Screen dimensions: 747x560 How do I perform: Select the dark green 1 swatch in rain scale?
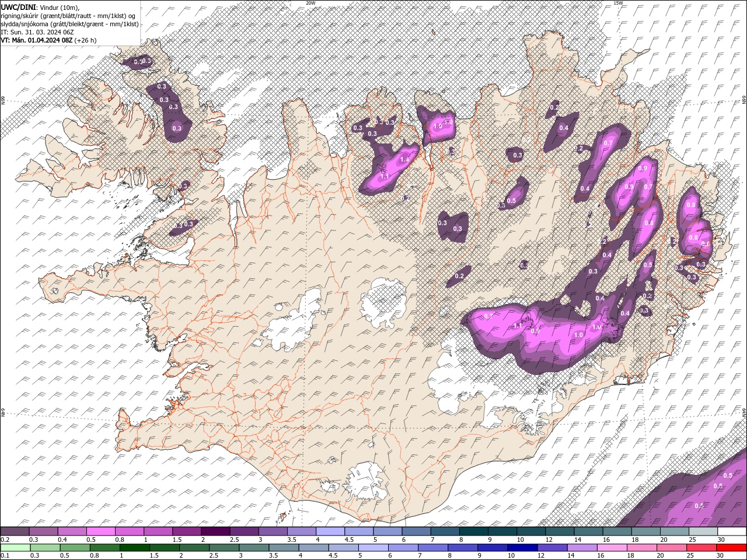pyautogui.click(x=135, y=548)
